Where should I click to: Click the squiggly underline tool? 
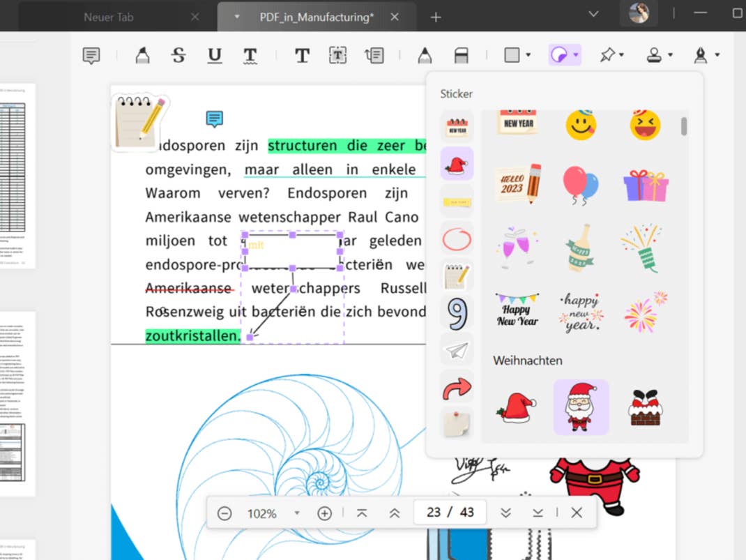[x=250, y=55]
